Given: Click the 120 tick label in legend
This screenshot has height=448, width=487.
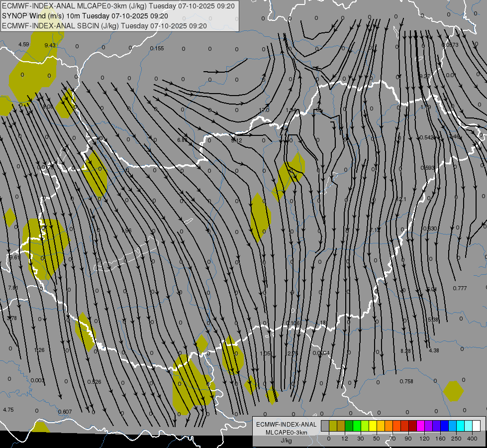Looking at the screenshot, I should [x=424, y=438].
